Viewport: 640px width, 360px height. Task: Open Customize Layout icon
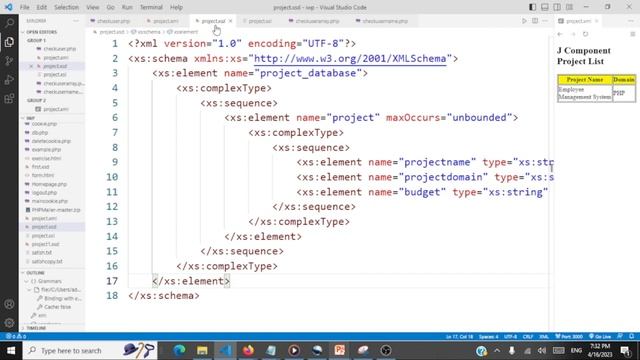coord(569,7)
